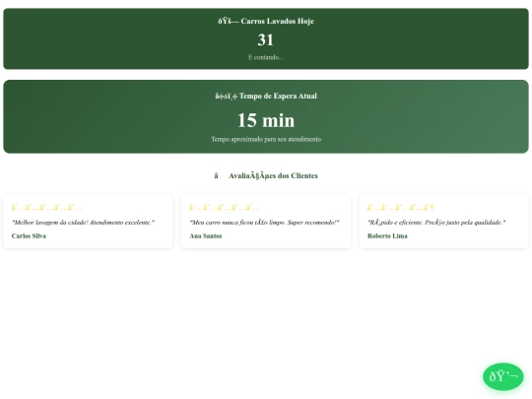Click the review quote above Roberto Lima
This screenshot has height=399, width=532.
[436, 223]
